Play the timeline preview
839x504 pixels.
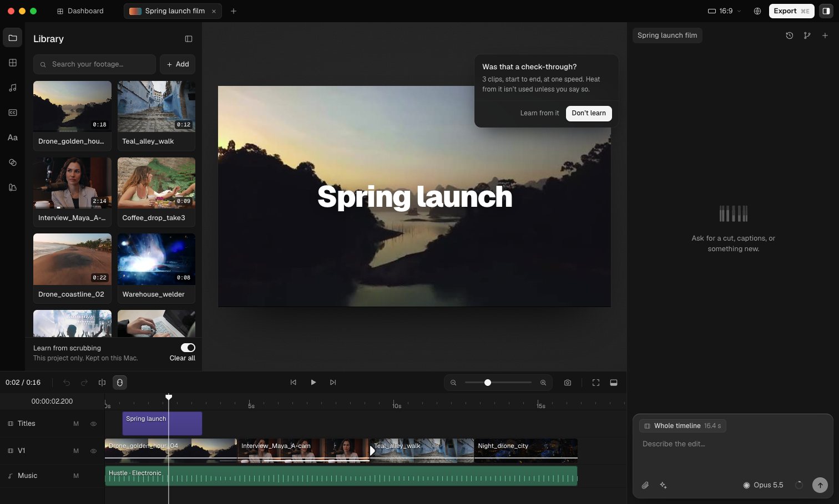pyautogui.click(x=313, y=383)
